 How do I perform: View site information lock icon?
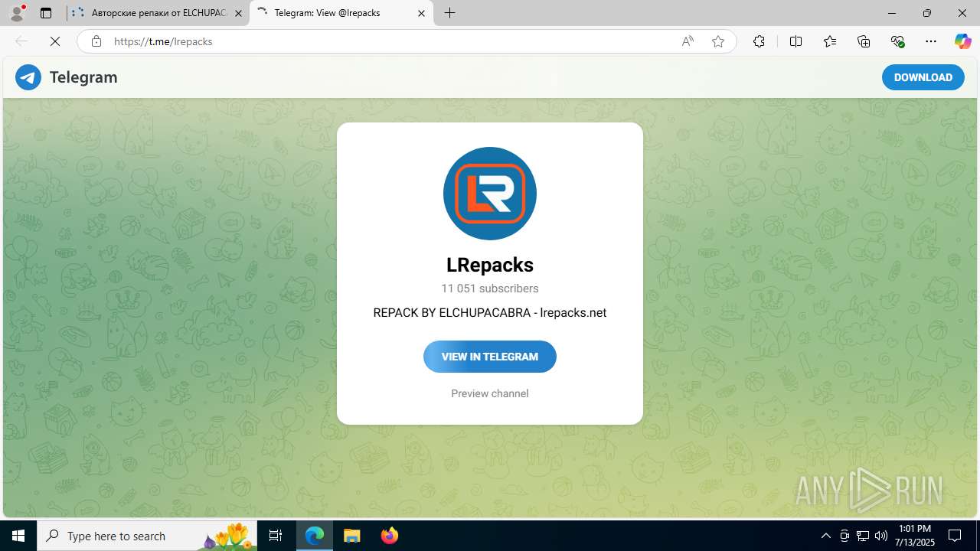(x=96, y=41)
